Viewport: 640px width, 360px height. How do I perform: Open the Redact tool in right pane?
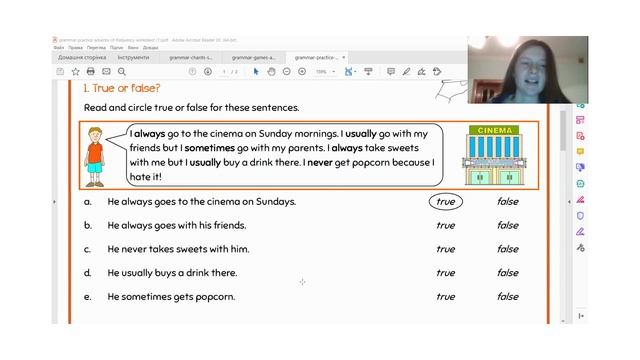pyautogui.click(x=580, y=200)
